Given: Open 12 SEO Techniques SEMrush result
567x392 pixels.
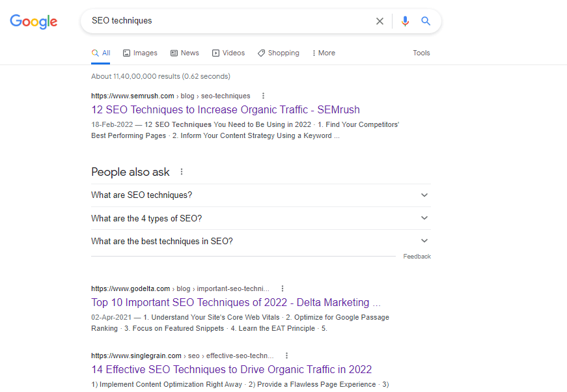Looking at the screenshot, I should [x=225, y=109].
